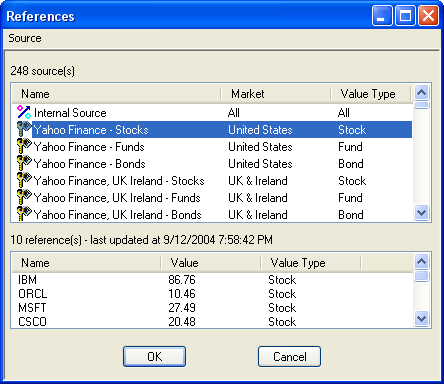Viewport: 444px width, 384px height.
Task: Minimize the References window
Action: 382,16
